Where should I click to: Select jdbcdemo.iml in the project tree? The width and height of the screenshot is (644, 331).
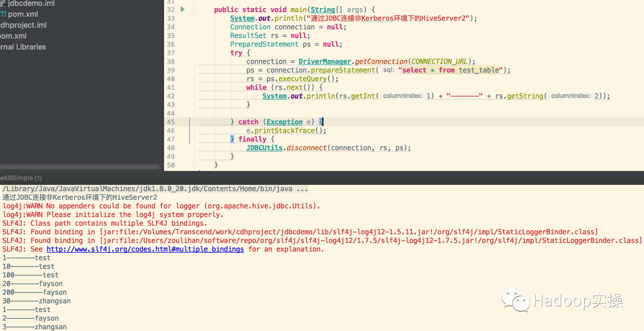pyautogui.click(x=31, y=3)
